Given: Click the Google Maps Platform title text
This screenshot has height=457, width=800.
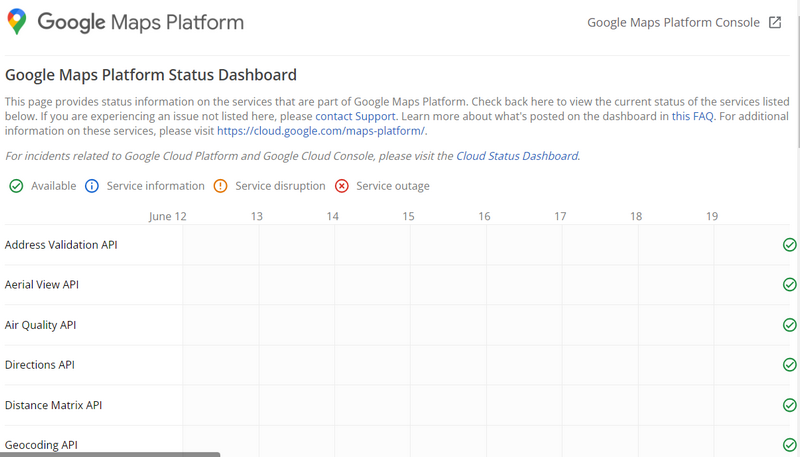Looking at the screenshot, I should pyautogui.click(x=140, y=22).
